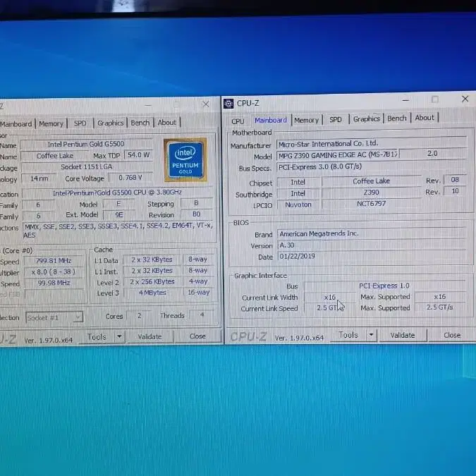476x476 pixels.
Task: Open the SPD tab in right CPU-Z window
Action: [336, 119]
